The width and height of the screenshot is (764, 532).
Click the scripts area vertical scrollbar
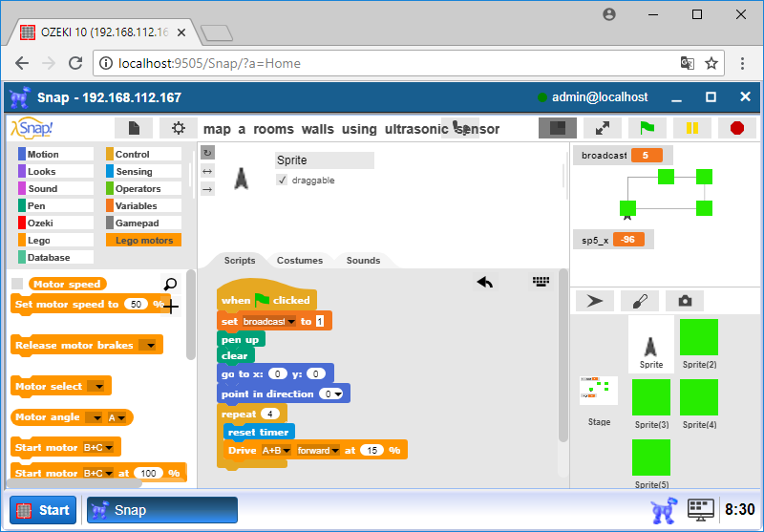pos(562,355)
